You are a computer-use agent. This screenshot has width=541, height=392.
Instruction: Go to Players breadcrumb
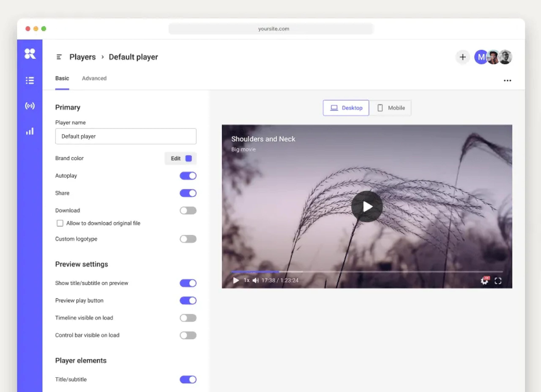(83, 57)
